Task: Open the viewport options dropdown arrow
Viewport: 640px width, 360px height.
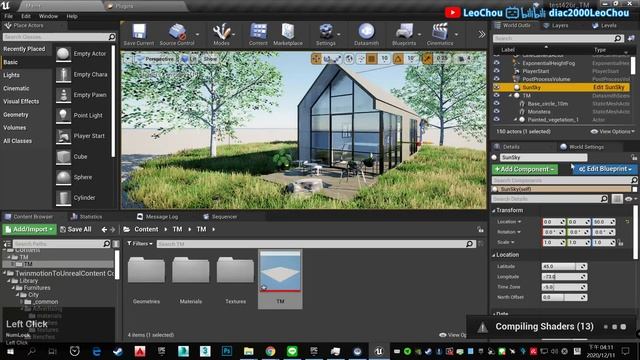Action: coord(128,59)
